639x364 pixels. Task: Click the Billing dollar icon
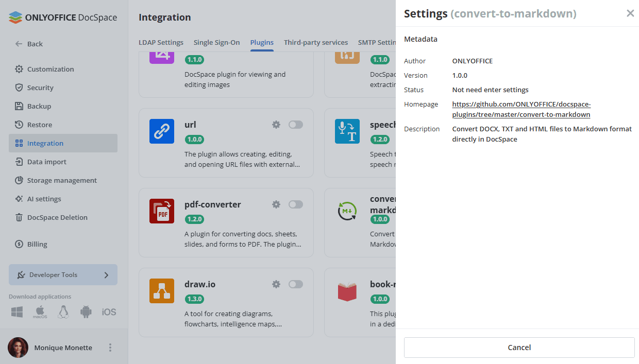[x=19, y=244]
